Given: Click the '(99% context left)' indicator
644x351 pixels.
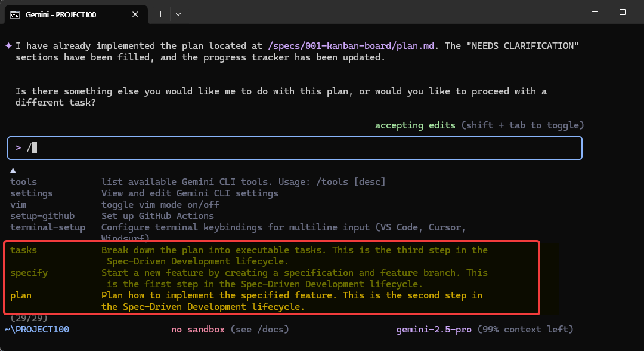Looking at the screenshot, I should pyautogui.click(x=525, y=330).
